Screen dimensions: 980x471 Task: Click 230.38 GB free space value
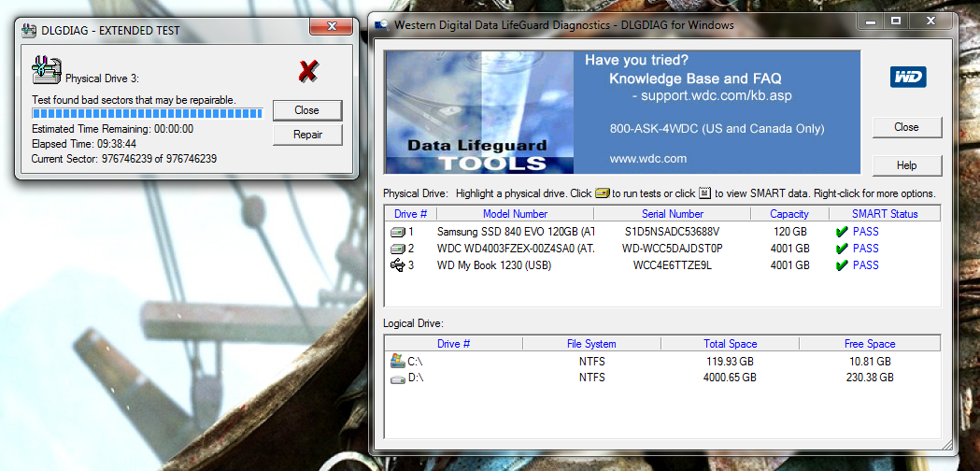coord(870,378)
